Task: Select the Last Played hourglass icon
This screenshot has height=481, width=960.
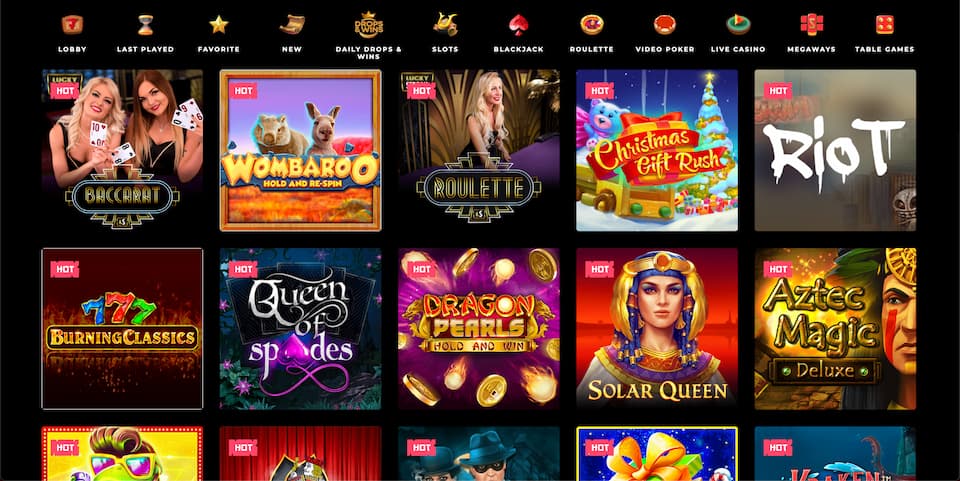Action: click(145, 25)
